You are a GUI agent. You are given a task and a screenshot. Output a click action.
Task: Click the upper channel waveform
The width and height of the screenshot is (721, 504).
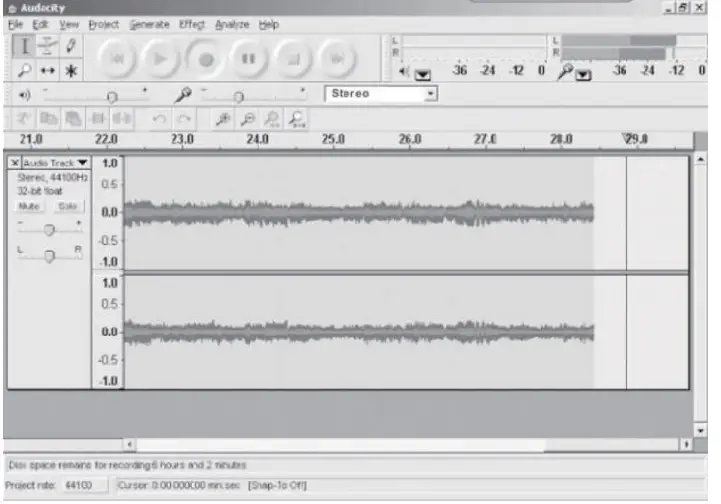pos(359,213)
